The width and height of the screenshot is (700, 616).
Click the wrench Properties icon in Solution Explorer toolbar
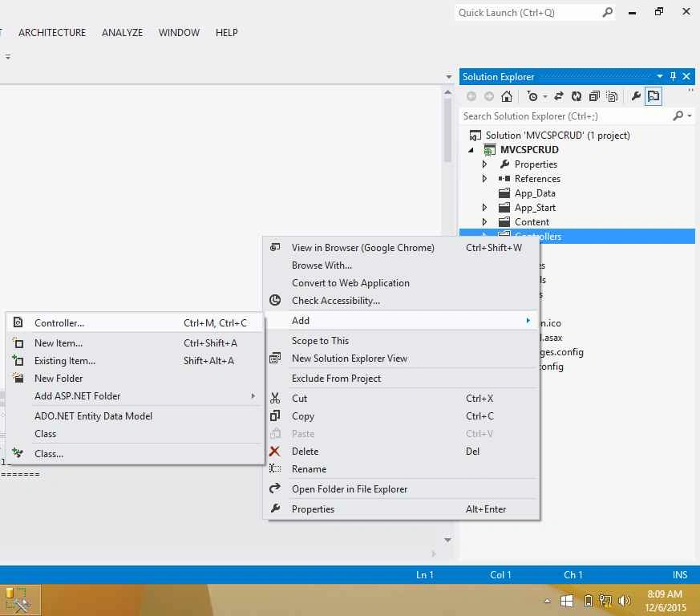(636, 96)
